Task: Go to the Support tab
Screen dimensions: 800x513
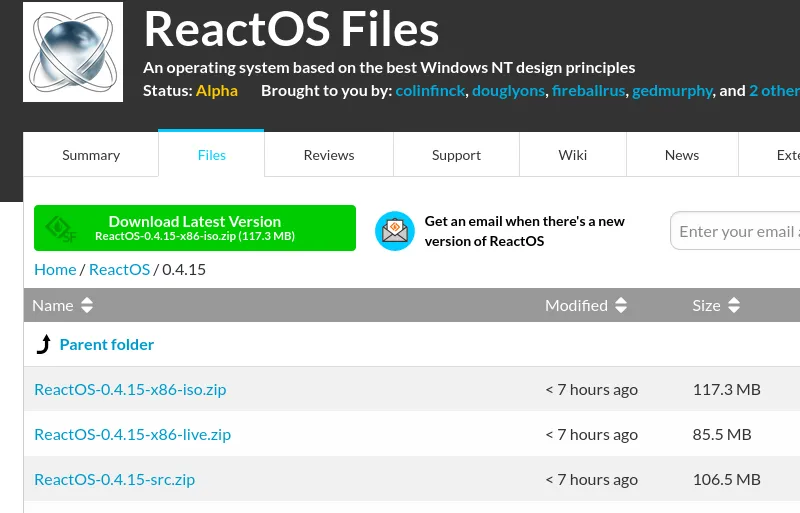Action: point(456,155)
